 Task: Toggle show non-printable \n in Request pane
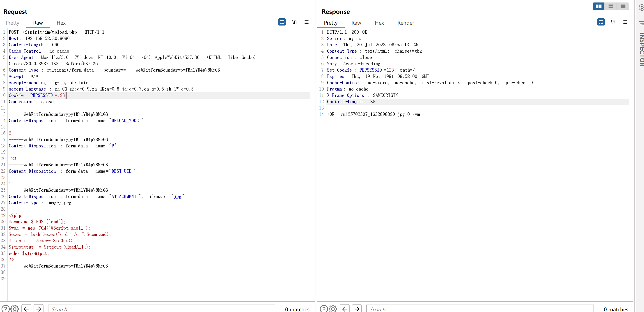295,22
